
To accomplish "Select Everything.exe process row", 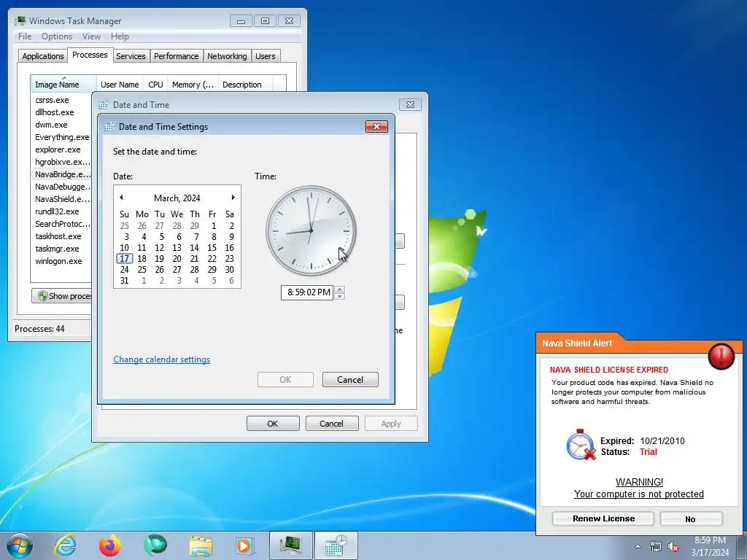I will point(61,137).
